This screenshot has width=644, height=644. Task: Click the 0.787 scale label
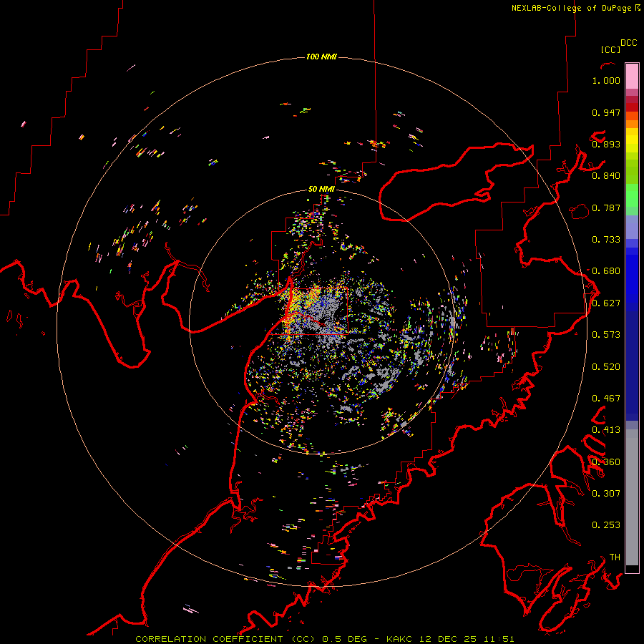click(606, 208)
